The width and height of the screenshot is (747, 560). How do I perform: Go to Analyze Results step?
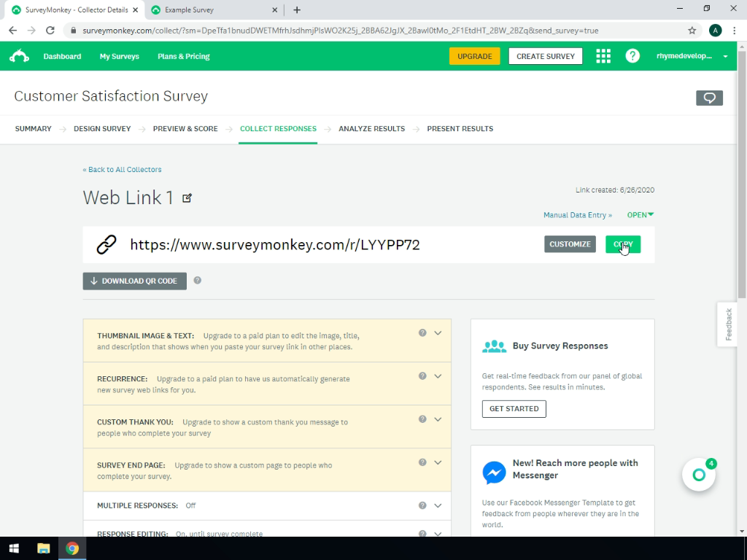[371, 129]
